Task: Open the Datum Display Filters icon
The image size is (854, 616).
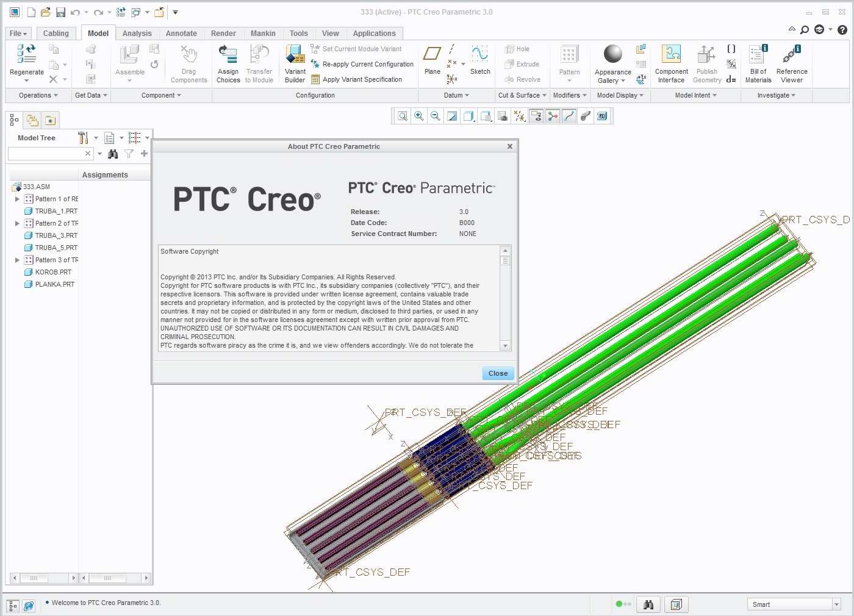Action: point(519,116)
